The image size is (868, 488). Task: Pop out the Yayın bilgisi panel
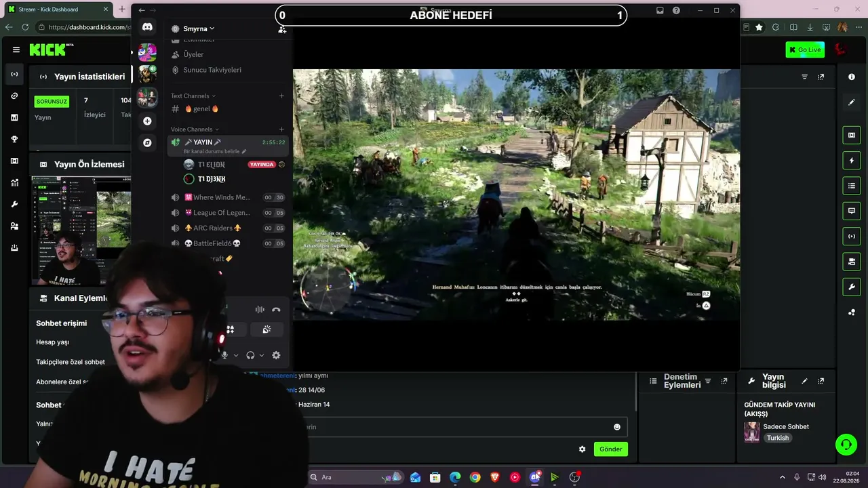pyautogui.click(x=821, y=381)
